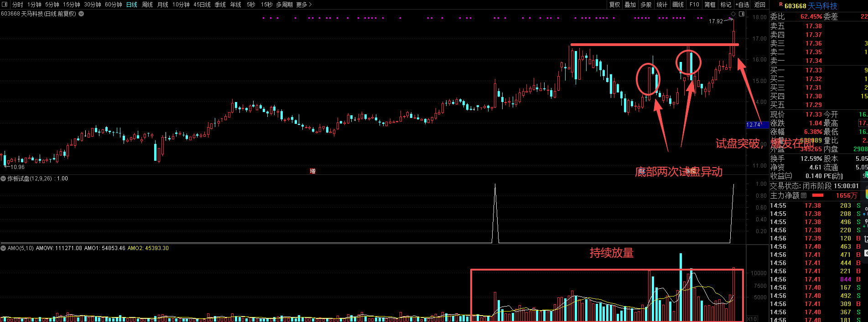Click the 现价 17.33 value

813,114
